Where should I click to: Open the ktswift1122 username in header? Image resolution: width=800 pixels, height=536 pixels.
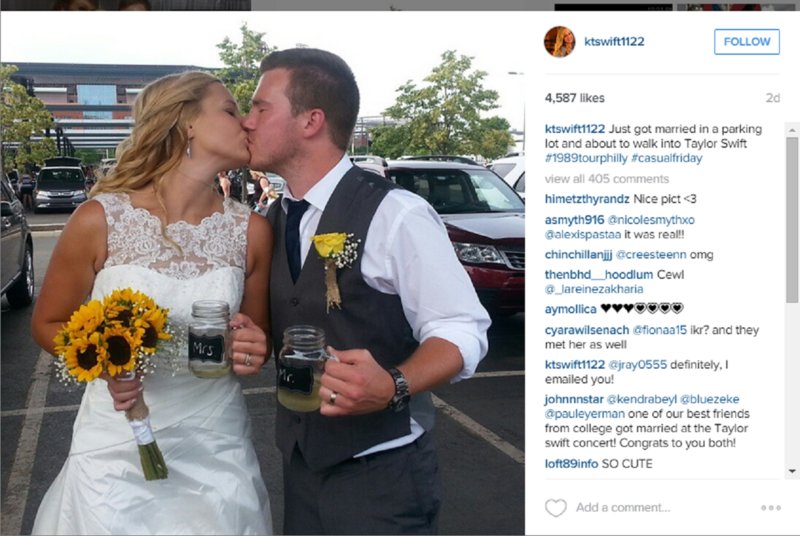[614, 42]
